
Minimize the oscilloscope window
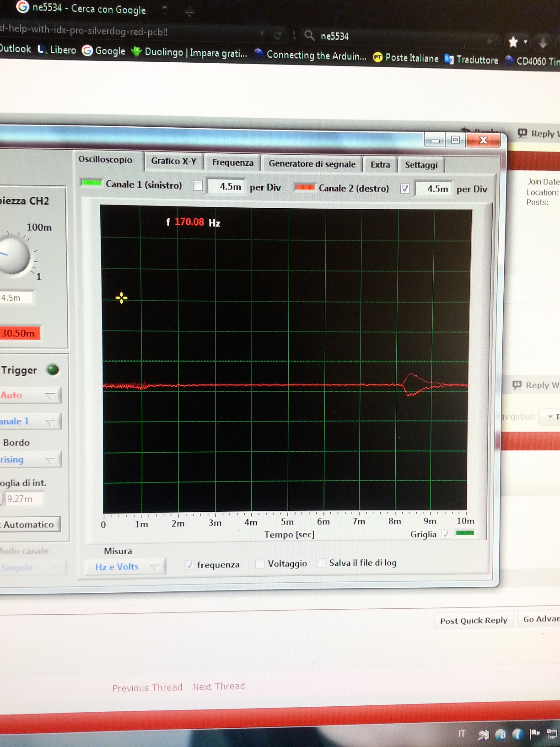[x=435, y=140]
